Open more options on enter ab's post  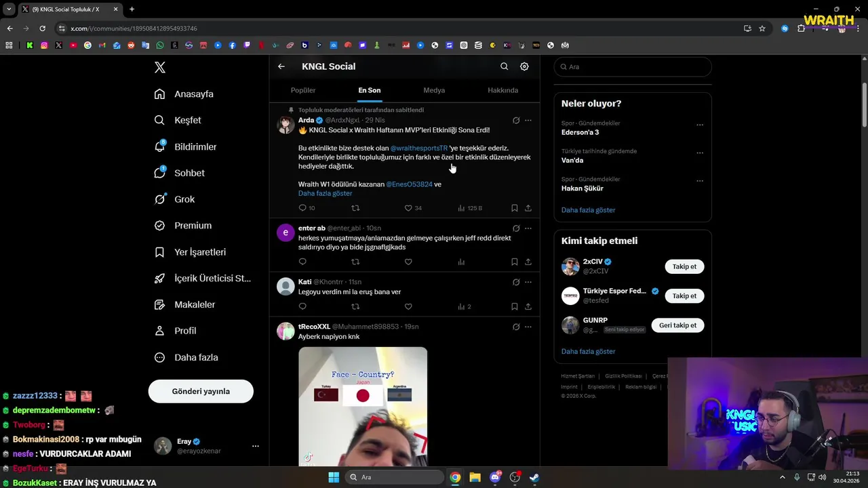(528, 228)
